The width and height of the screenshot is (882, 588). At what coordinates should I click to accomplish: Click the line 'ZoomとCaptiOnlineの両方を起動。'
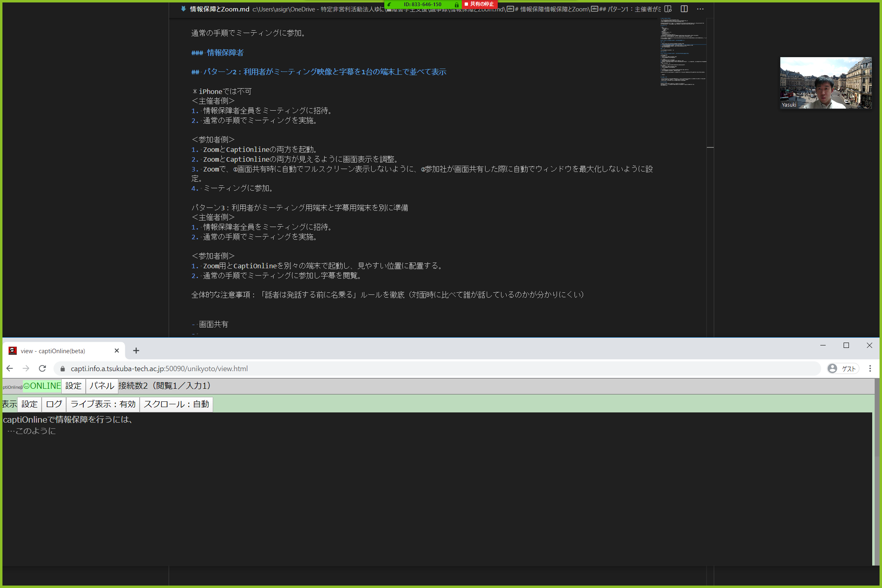click(255, 149)
